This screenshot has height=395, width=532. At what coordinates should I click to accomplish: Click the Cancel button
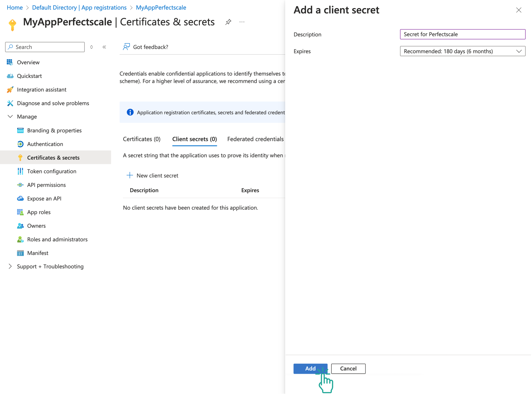(x=348, y=368)
